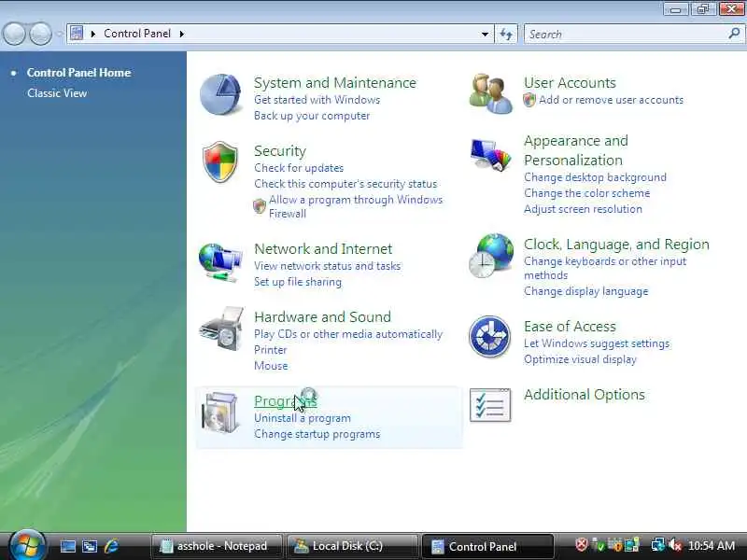Click Play CDs or other media automatically
The width and height of the screenshot is (747, 560).
tap(348, 334)
